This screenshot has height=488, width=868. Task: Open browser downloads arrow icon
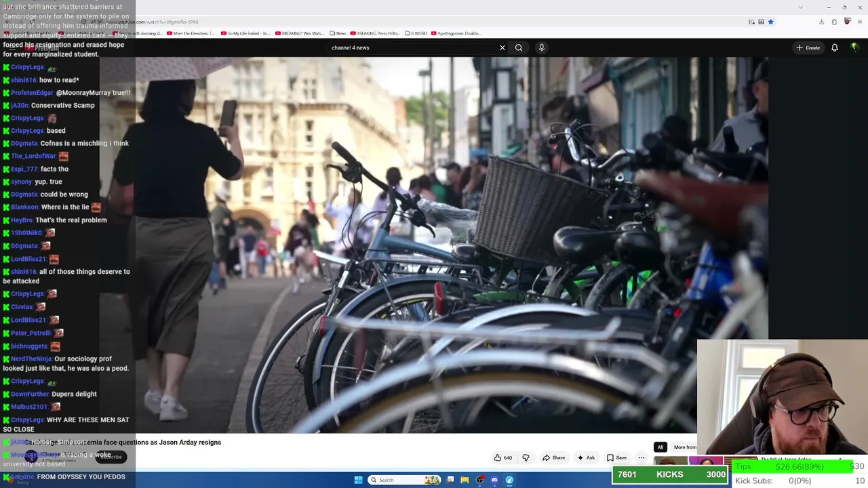tap(821, 22)
